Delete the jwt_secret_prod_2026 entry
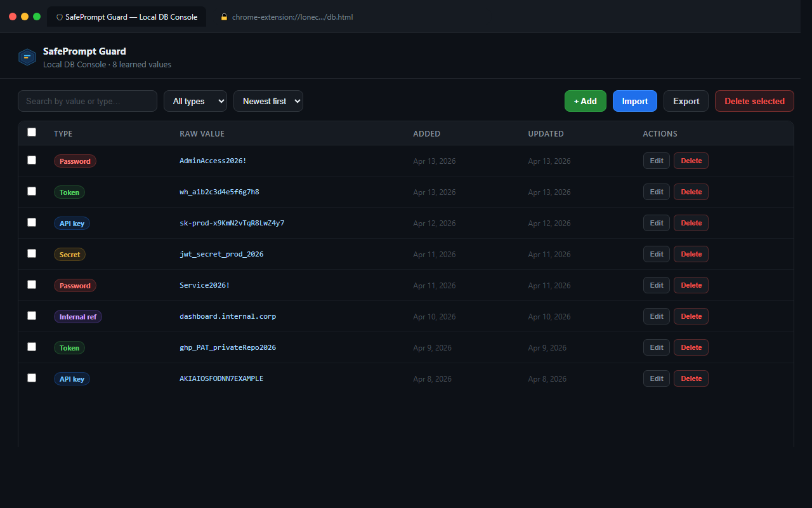 (x=691, y=254)
